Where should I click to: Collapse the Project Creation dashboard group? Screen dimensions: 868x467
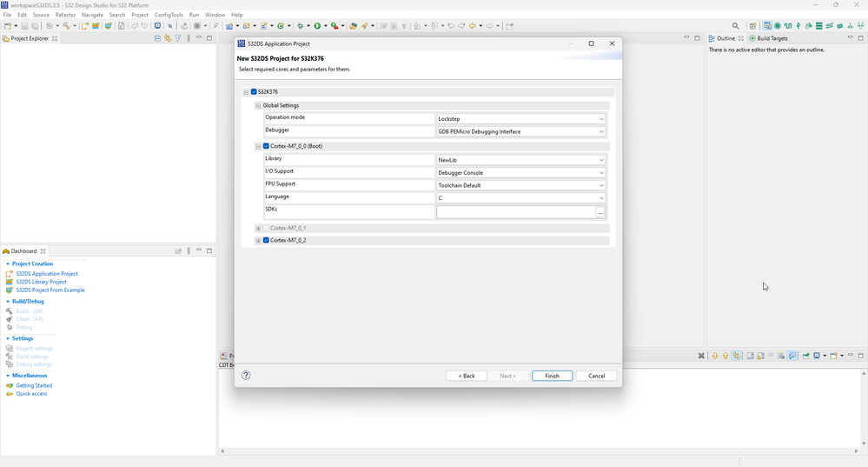(x=8, y=264)
